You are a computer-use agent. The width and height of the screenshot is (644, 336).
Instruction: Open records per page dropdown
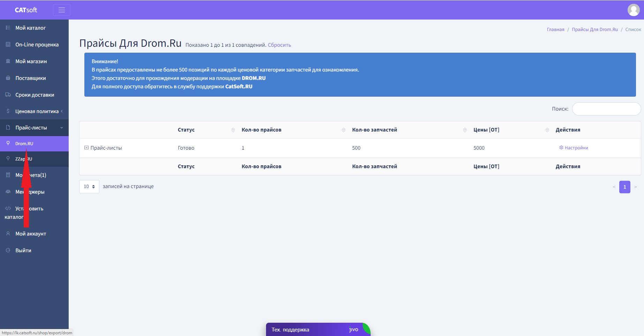coord(89,187)
